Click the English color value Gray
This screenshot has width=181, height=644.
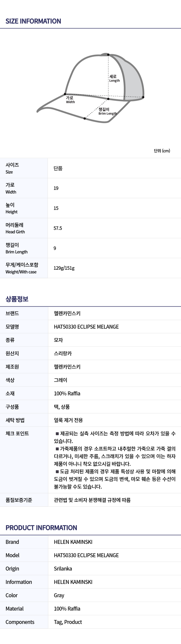tap(59, 595)
